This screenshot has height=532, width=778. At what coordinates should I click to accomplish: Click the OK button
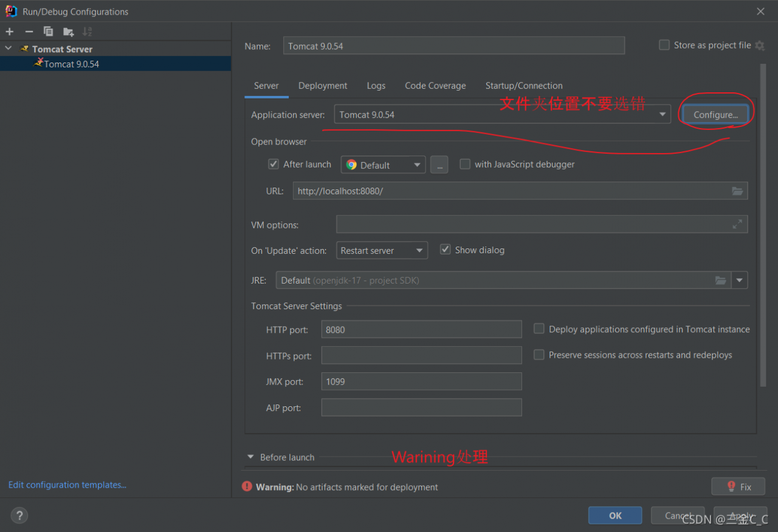pyautogui.click(x=615, y=516)
